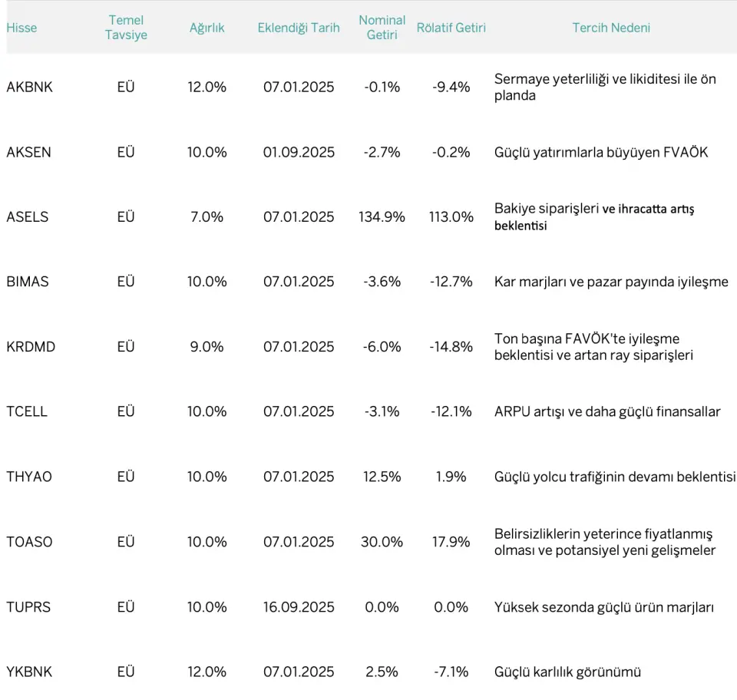Select the TUPRS ticker symbol
This screenshot has height=700, width=737.
(28, 607)
